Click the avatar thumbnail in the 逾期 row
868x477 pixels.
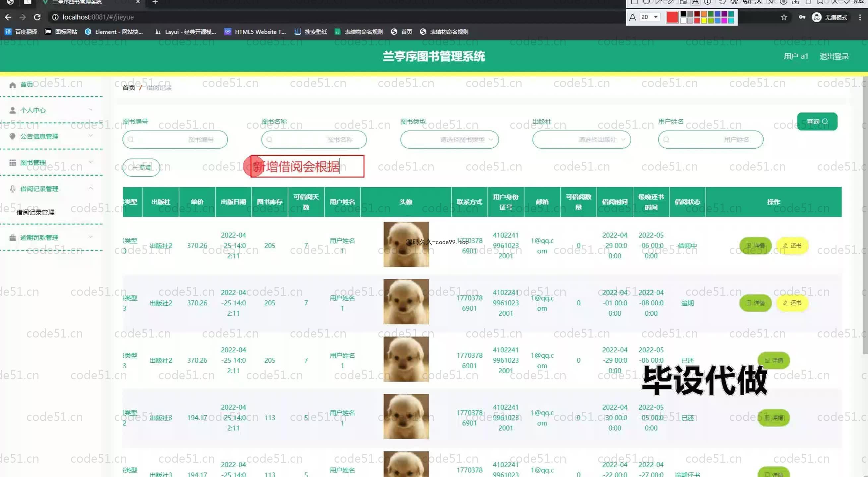pos(406,302)
